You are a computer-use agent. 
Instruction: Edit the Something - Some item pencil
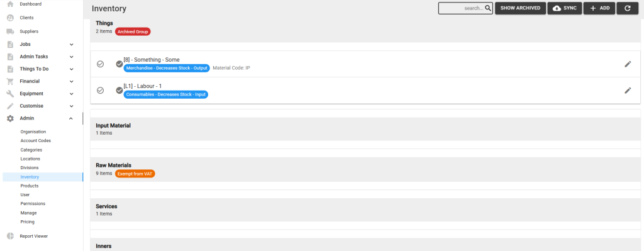[628, 64]
